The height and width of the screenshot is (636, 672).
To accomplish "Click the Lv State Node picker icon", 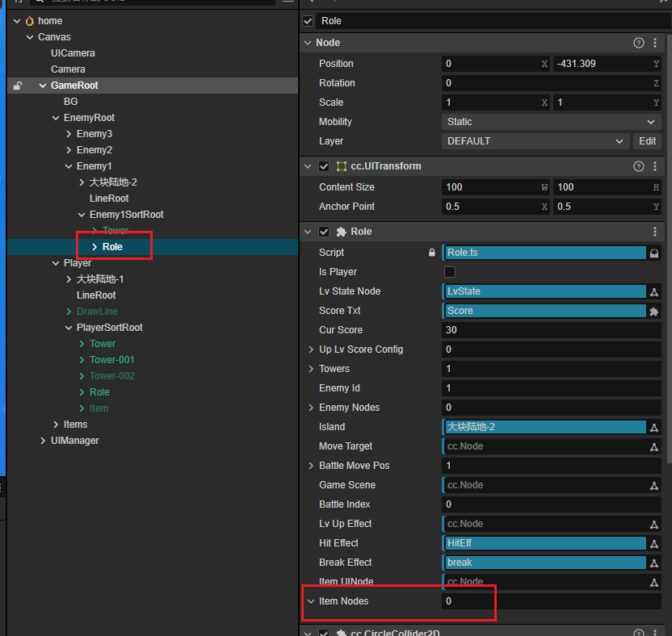I will (654, 292).
